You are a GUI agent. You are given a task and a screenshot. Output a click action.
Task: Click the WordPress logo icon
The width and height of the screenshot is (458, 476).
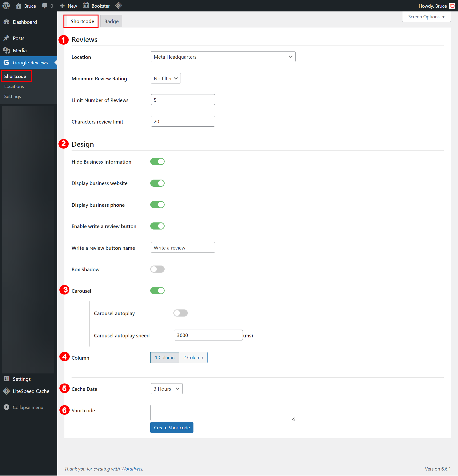coord(6,5)
